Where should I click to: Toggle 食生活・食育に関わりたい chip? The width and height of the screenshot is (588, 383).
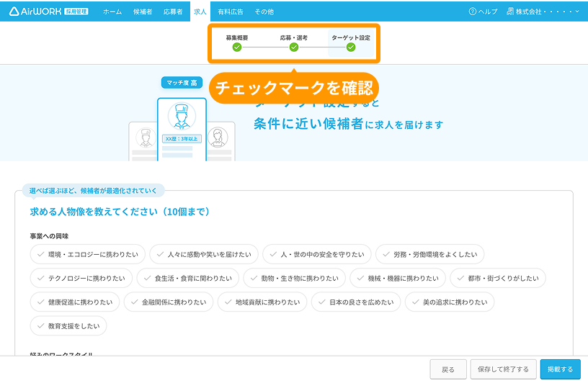pos(188,279)
